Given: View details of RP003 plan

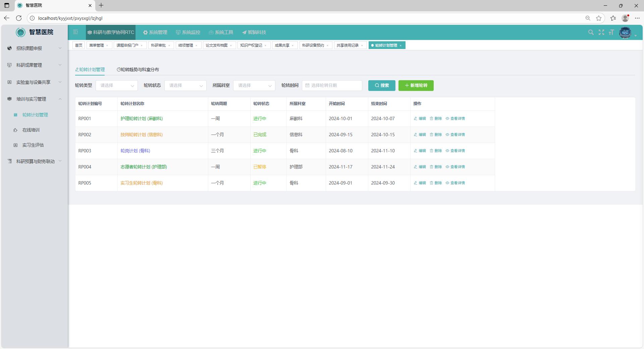Looking at the screenshot, I should pyautogui.click(x=455, y=151).
